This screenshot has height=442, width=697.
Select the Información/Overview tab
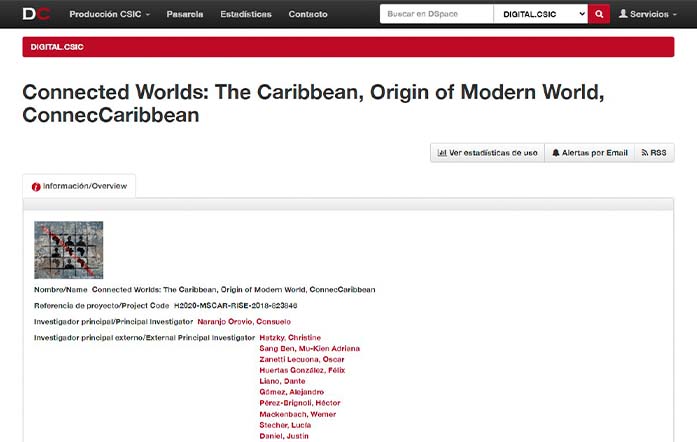79,186
